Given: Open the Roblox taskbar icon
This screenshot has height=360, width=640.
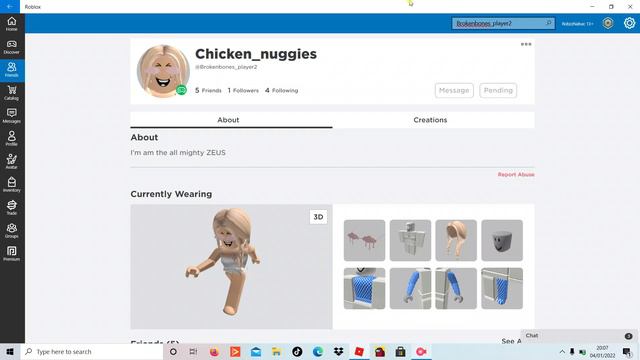Looking at the screenshot, I should tap(359, 351).
